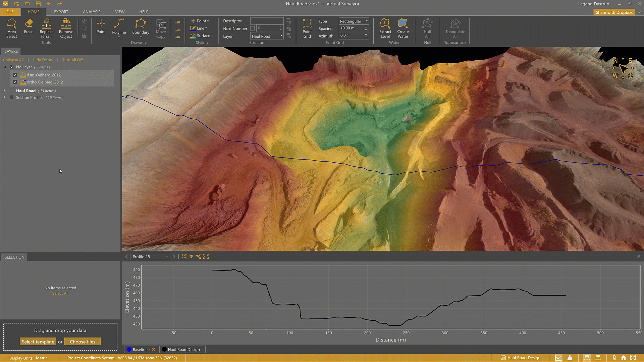Select the Area Select tool
Viewport: 644px width, 362px height.
point(11,28)
